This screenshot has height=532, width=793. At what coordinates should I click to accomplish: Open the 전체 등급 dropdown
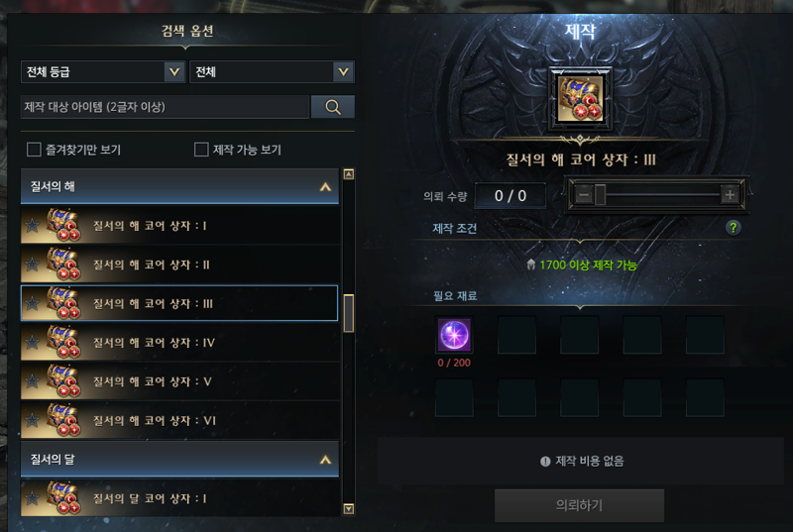[x=103, y=71]
